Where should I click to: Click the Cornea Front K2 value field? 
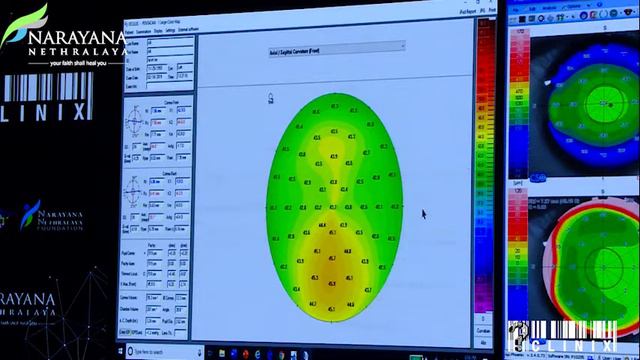point(183,122)
